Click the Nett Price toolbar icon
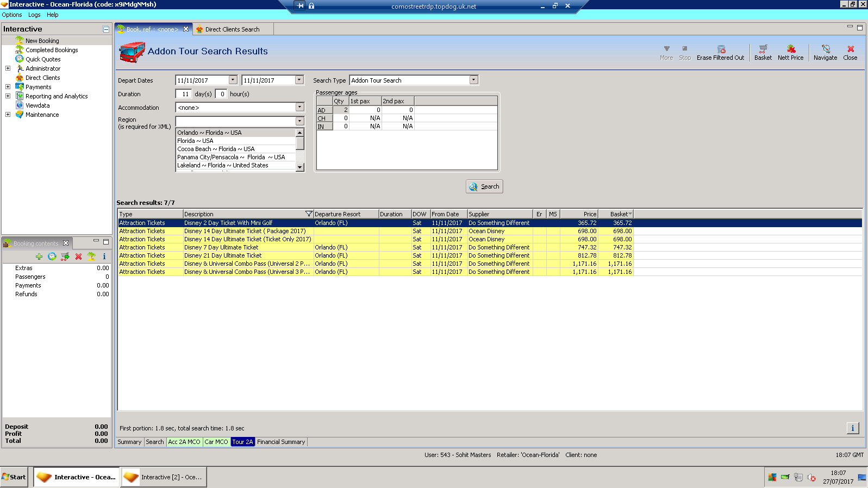 [790, 53]
